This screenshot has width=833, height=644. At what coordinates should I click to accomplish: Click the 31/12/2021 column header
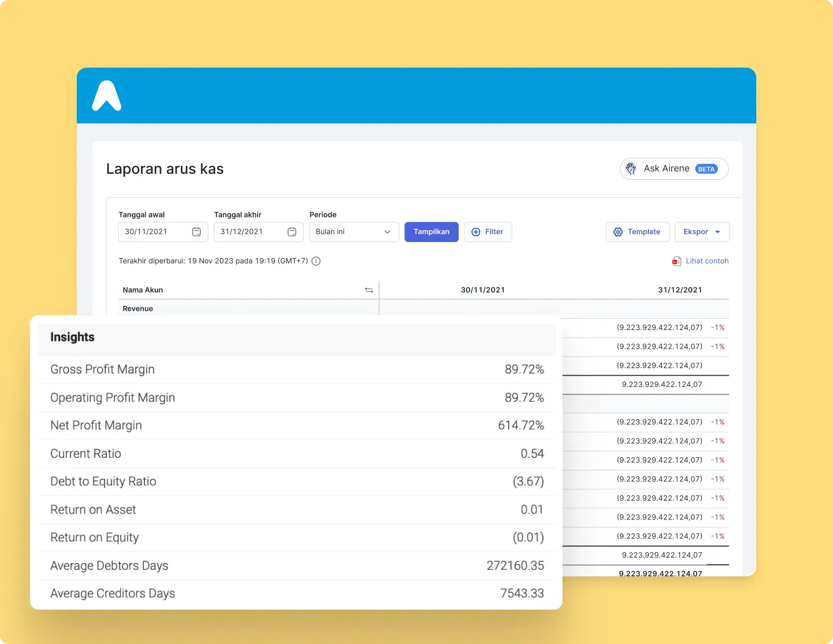tap(680, 290)
